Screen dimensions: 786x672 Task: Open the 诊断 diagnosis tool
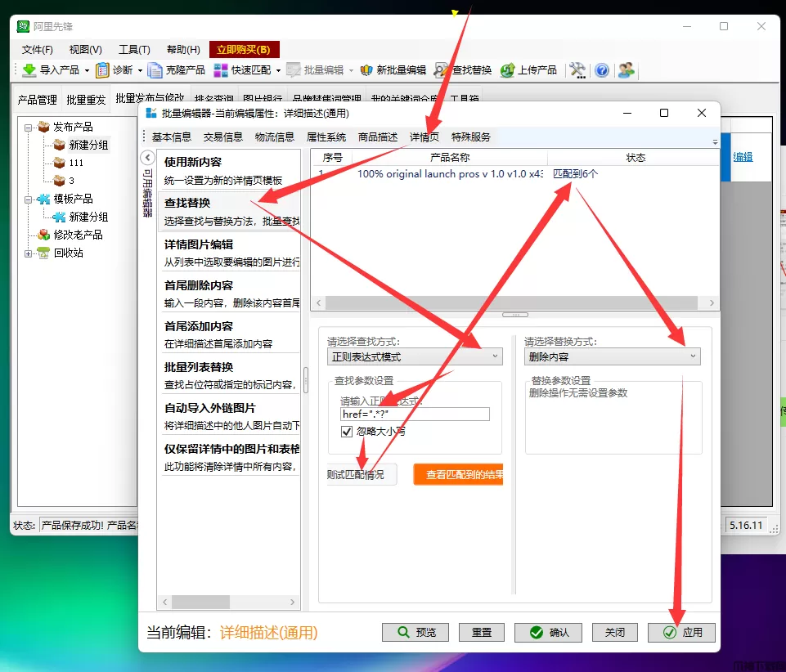click(103, 70)
